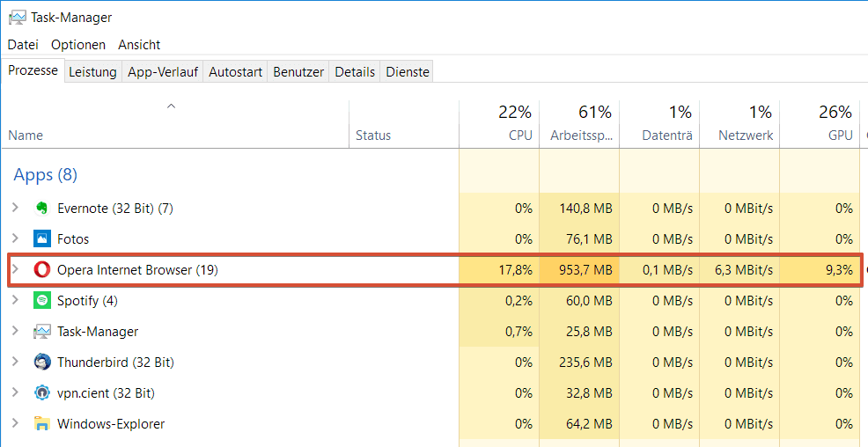The height and width of the screenshot is (447, 868).
Task: Select the Fotos process name
Action: pyautogui.click(x=73, y=239)
